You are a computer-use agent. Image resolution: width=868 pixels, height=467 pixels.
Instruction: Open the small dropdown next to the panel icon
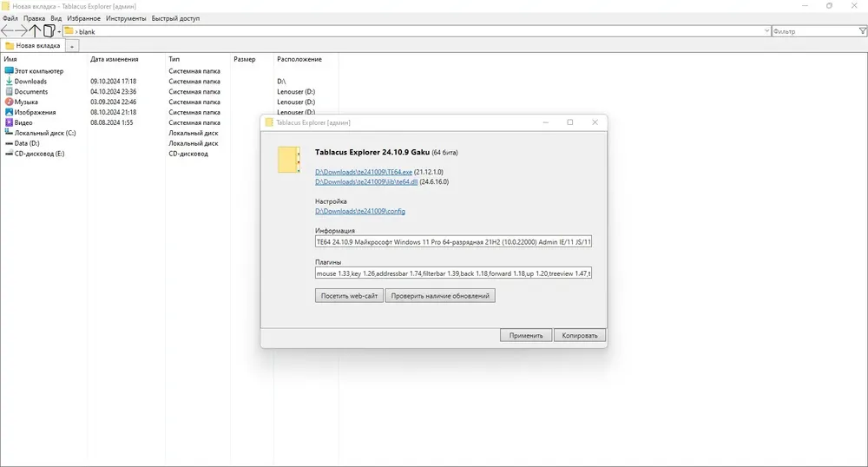click(59, 31)
